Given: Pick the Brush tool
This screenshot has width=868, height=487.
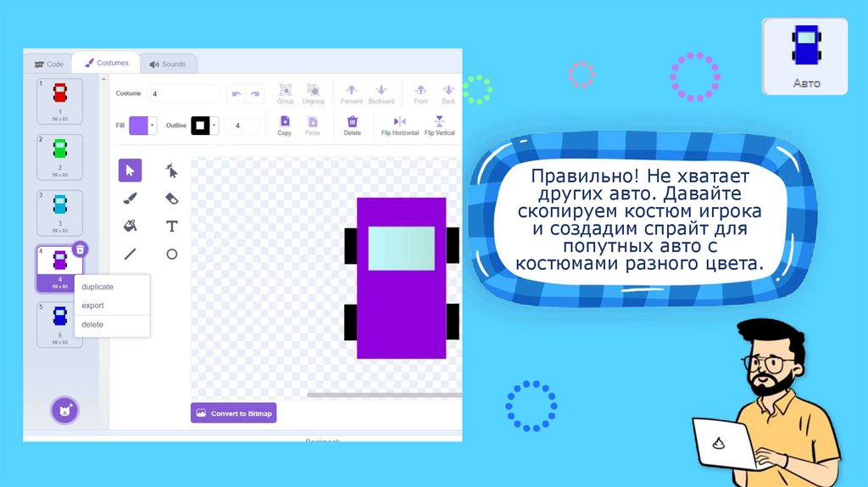Looking at the screenshot, I should 130,199.
